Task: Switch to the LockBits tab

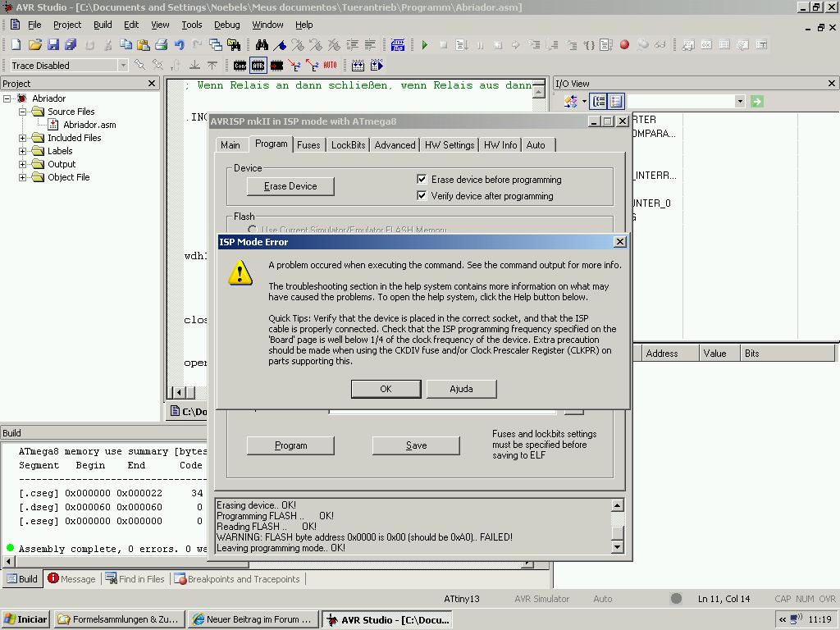Action: tap(348, 144)
